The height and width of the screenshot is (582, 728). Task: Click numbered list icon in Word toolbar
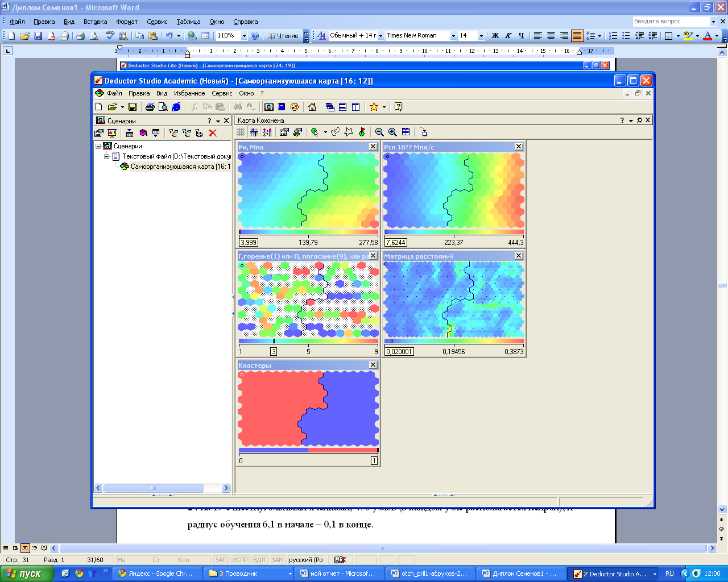pos(613,35)
